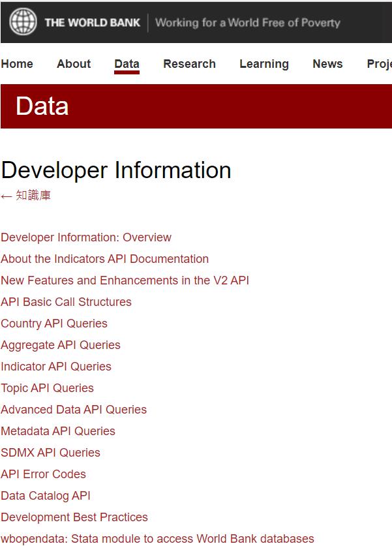Open Metadata API Queries link
This screenshot has height=546, width=392.
coord(58,431)
